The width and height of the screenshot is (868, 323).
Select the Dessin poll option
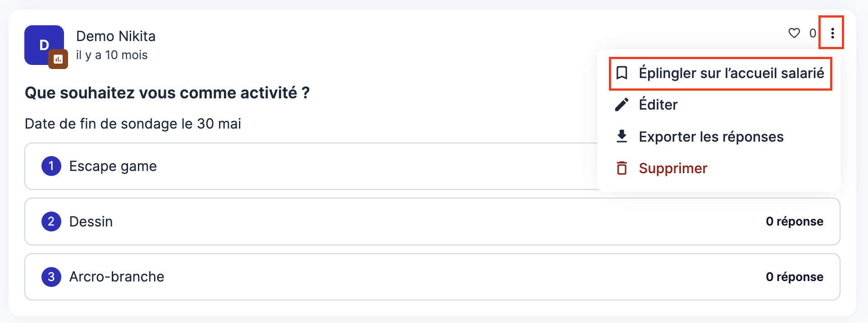pyautogui.click(x=432, y=221)
